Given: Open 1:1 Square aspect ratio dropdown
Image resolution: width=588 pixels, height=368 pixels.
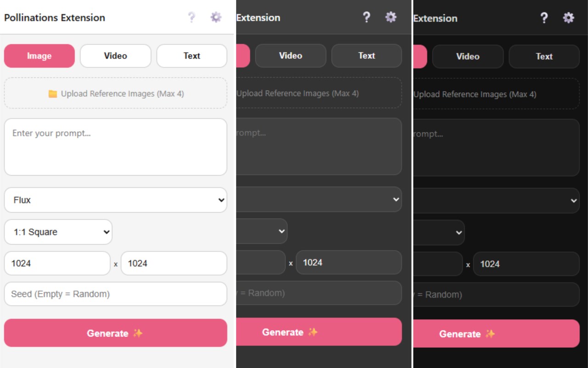Looking at the screenshot, I should click(x=58, y=232).
